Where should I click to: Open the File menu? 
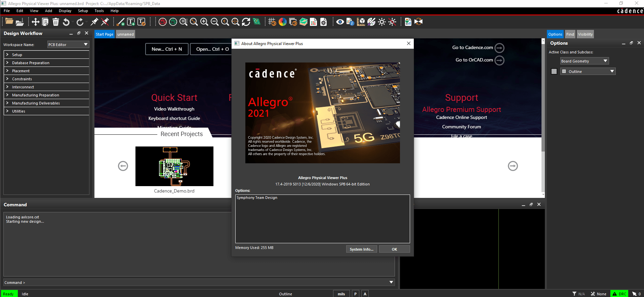pos(7,11)
